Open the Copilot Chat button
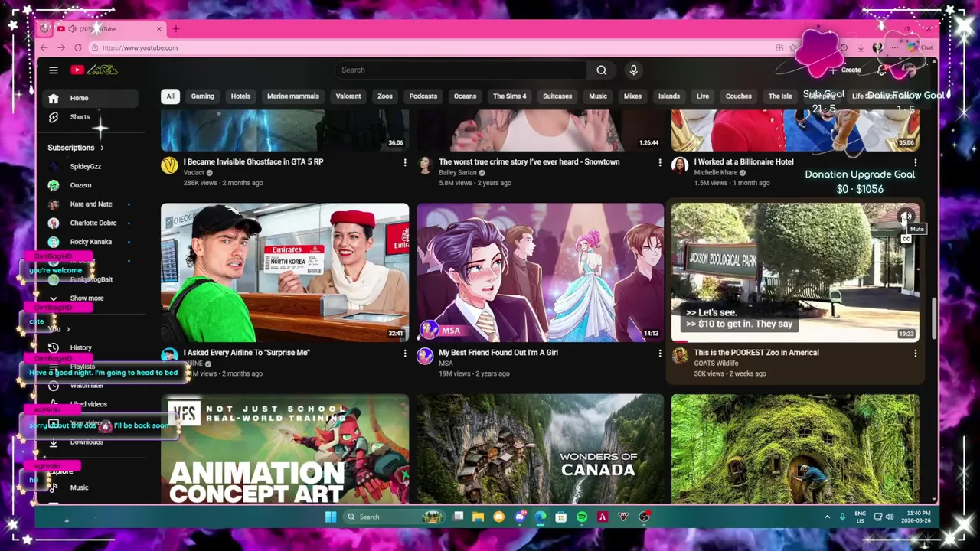The width and height of the screenshot is (980, 551). [921, 47]
